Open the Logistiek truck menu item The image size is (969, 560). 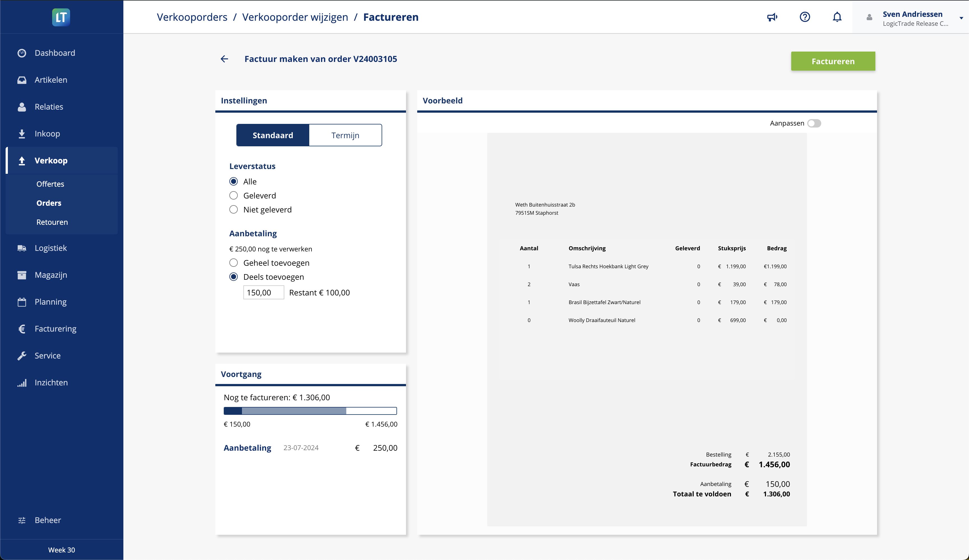tap(50, 248)
